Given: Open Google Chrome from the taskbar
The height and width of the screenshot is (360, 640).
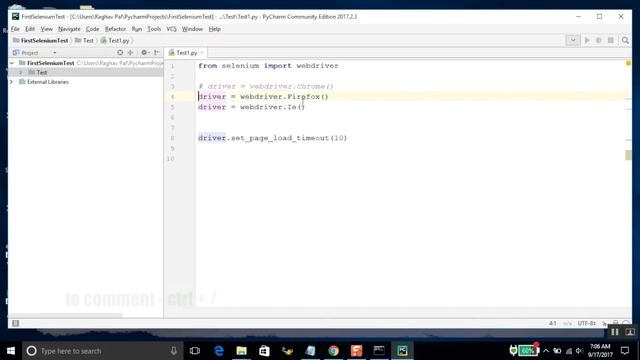Looking at the screenshot, I should point(333,351).
